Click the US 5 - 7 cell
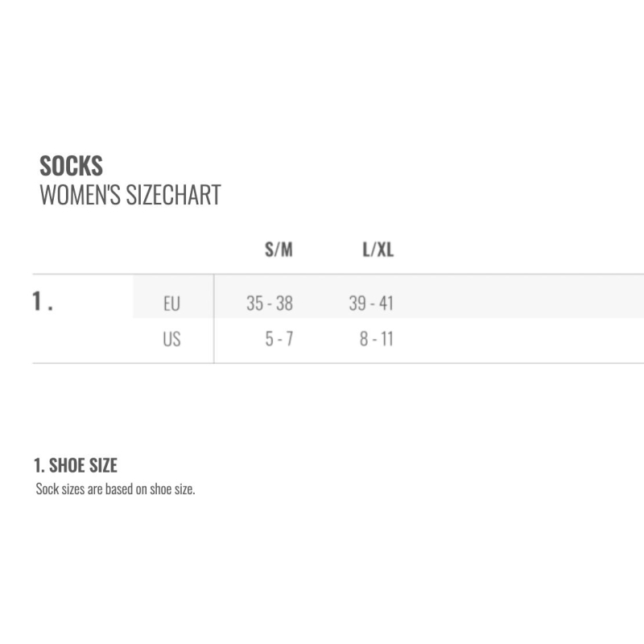This screenshot has height=644, width=644. tap(279, 339)
